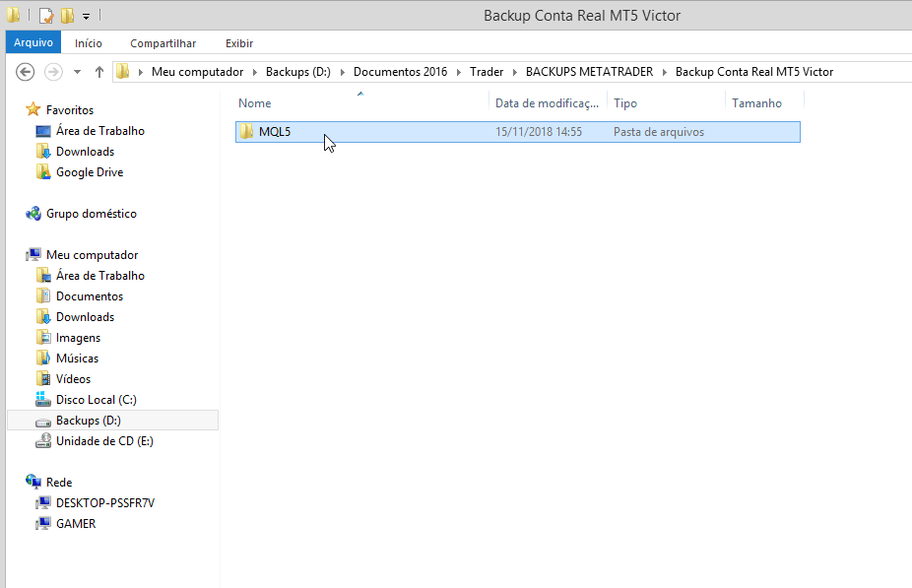Click BACKUPS METATRADER in the breadcrumb

(589, 72)
